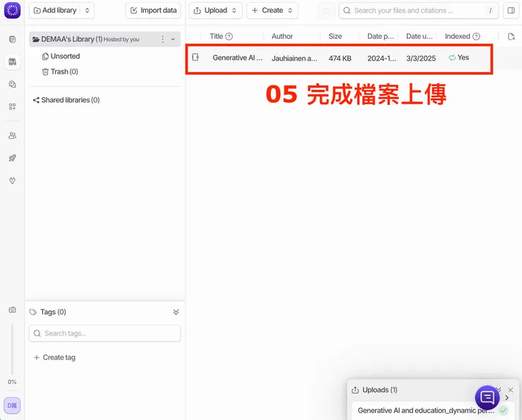Open the Generative AI ... title
Viewport: 522px width, 420px height.
(237, 58)
